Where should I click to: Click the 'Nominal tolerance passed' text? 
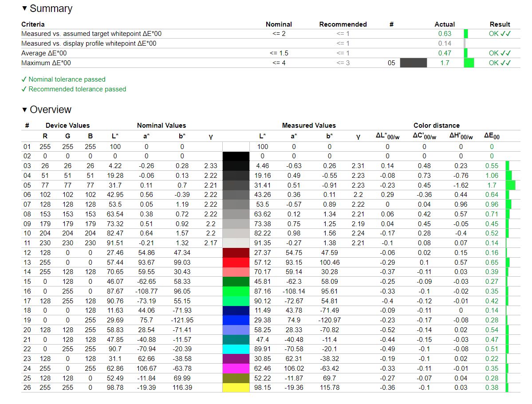(x=67, y=79)
